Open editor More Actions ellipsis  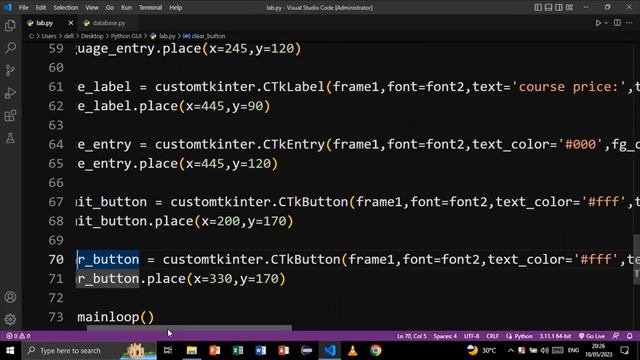coord(629,23)
